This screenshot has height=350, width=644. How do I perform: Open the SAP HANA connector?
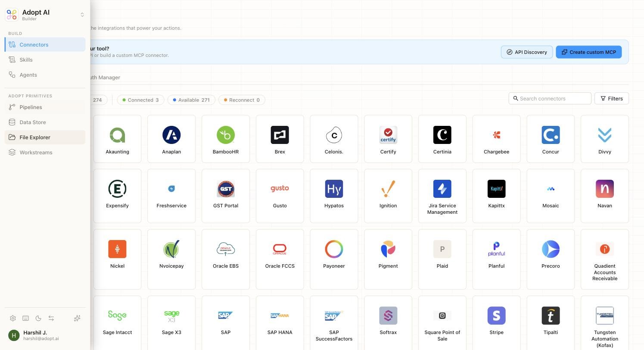click(x=280, y=323)
